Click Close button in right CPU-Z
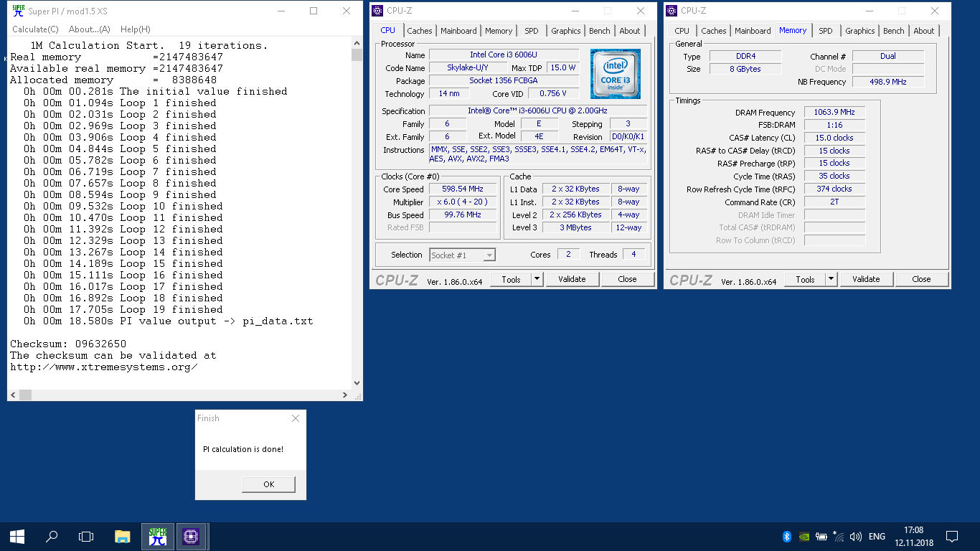The height and width of the screenshot is (551, 980). (921, 280)
